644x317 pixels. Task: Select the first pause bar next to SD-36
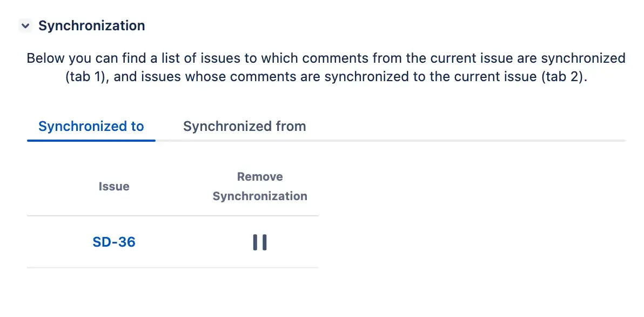(256, 242)
